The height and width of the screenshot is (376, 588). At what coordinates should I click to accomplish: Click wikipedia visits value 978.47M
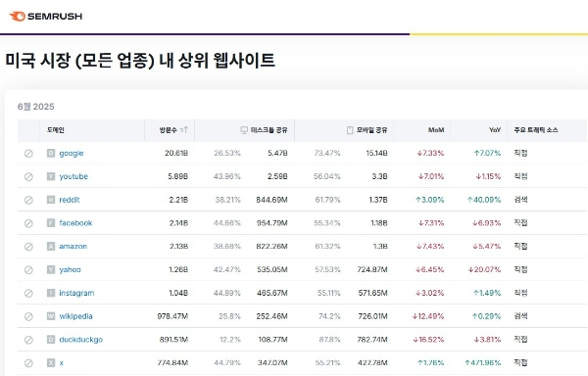[172, 316]
